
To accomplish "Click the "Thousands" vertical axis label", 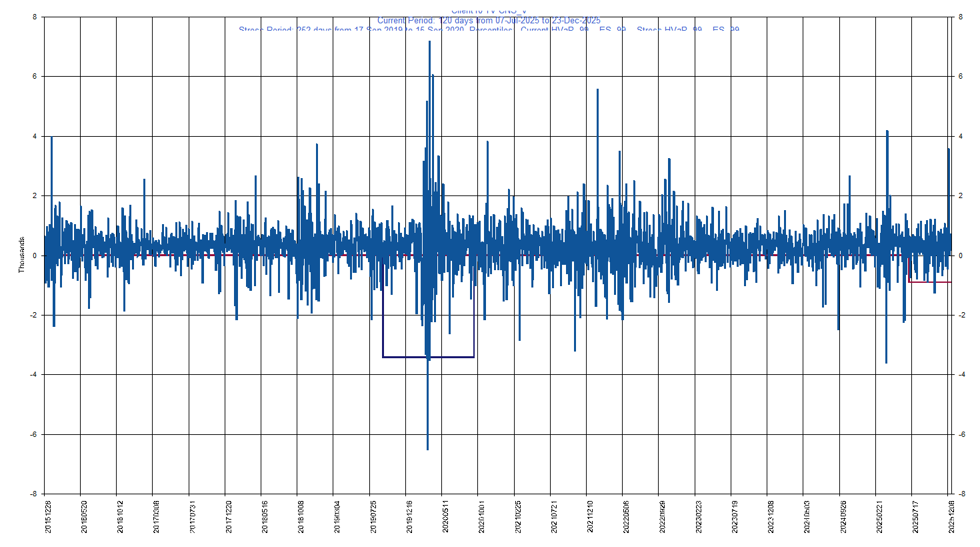I will [21, 255].
